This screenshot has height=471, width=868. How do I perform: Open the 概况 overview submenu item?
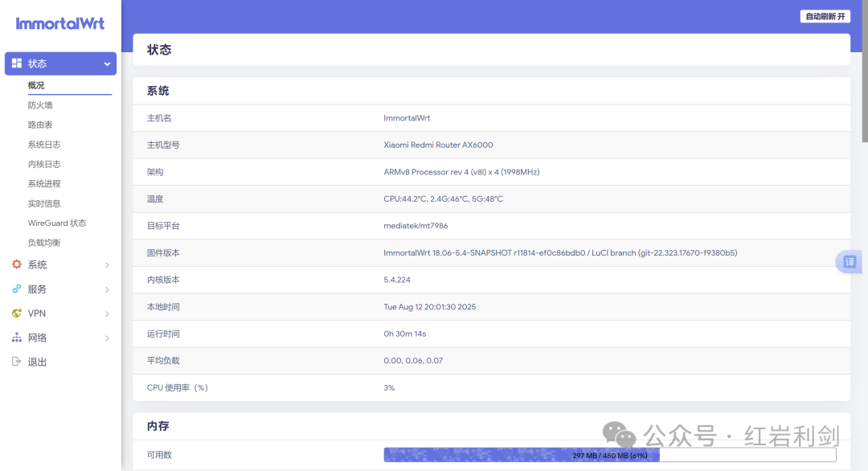pyautogui.click(x=36, y=85)
